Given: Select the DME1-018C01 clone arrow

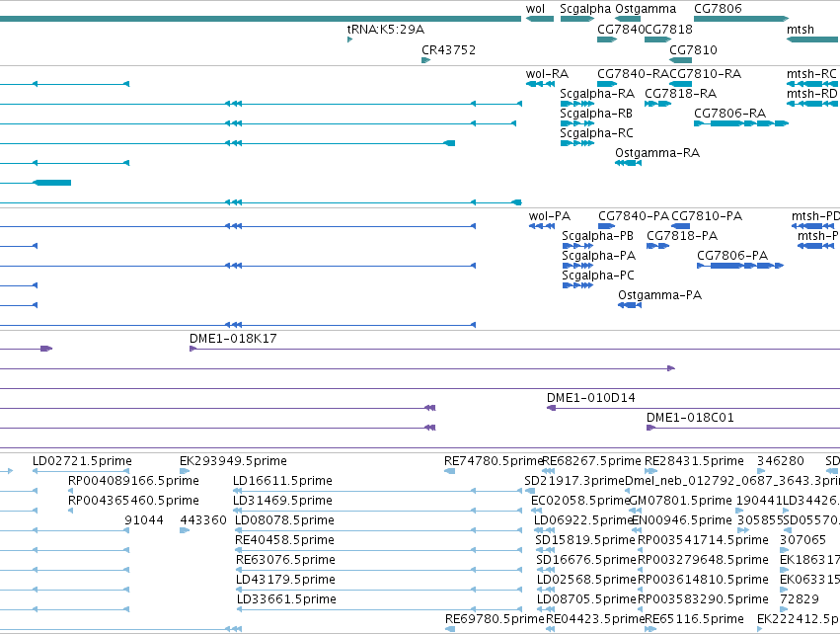Looking at the screenshot, I should [x=650, y=428].
